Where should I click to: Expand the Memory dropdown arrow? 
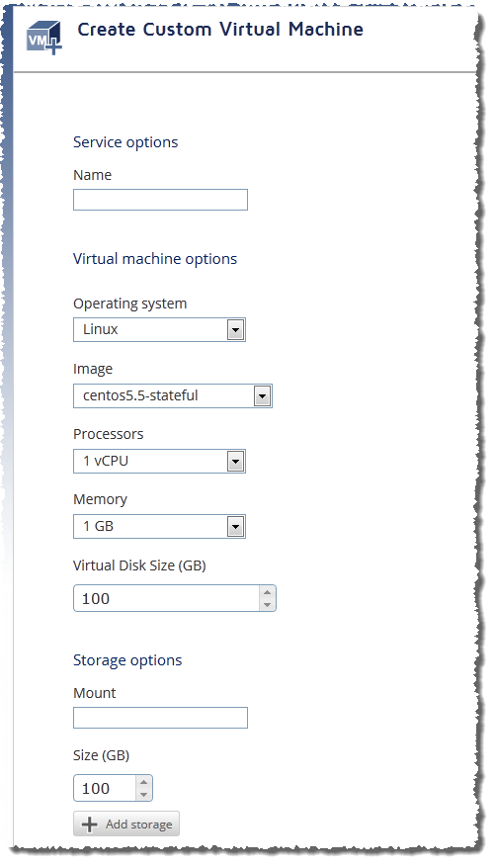point(235,527)
